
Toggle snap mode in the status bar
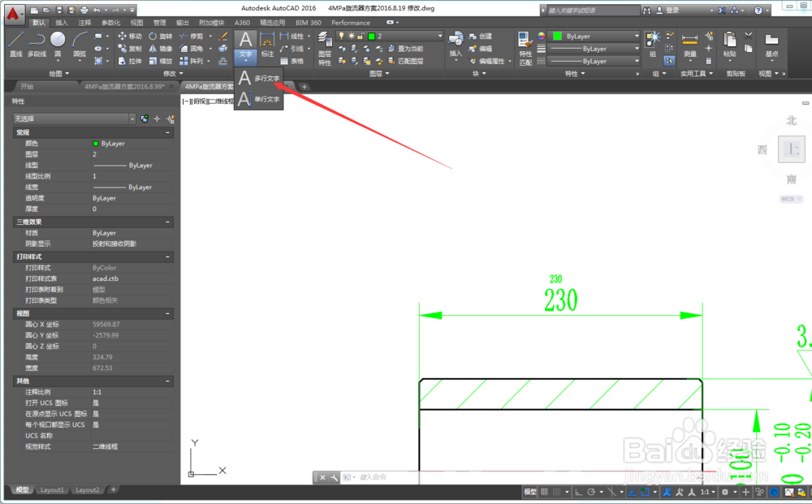tap(557, 491)
